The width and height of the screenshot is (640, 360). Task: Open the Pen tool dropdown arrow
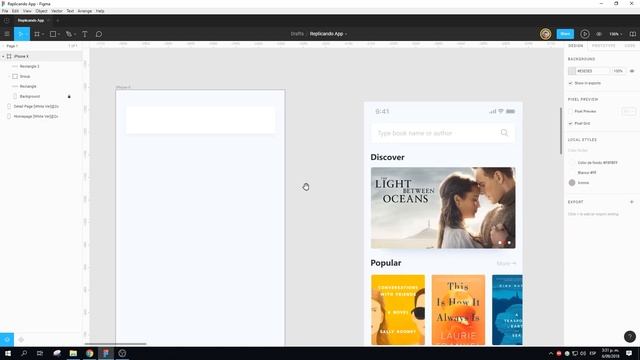point(75,34)
